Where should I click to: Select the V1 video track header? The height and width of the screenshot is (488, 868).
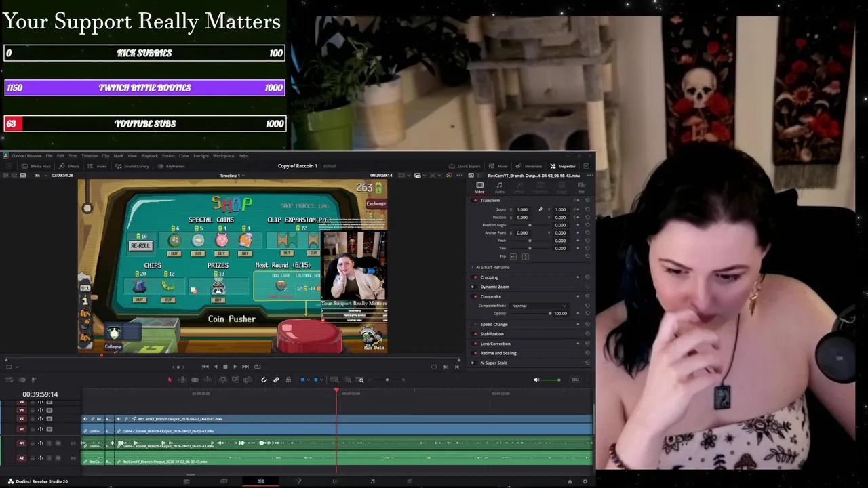click(x=21, y=429)
